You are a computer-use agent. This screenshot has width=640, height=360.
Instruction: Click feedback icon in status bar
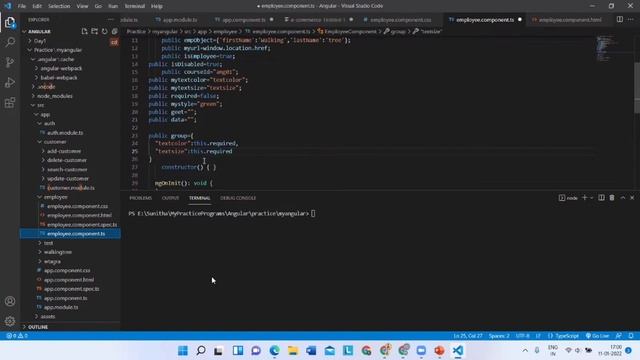point(619,336)
